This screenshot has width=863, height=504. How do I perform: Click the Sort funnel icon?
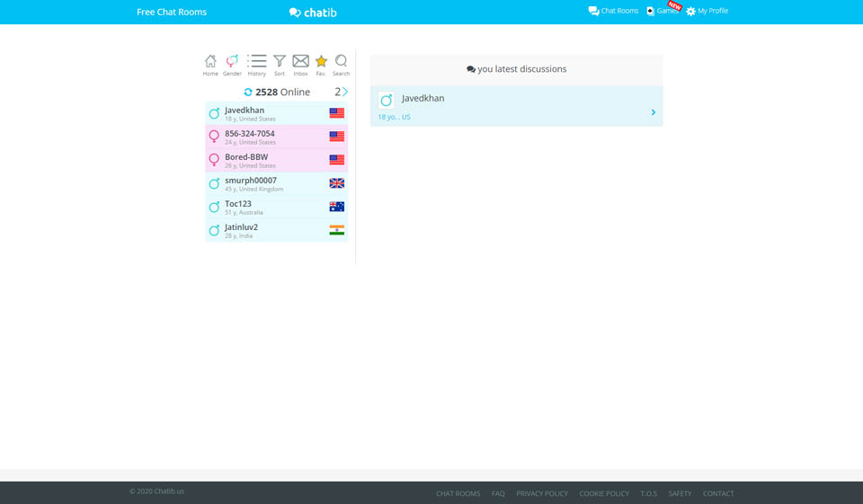tap(280, 62)
